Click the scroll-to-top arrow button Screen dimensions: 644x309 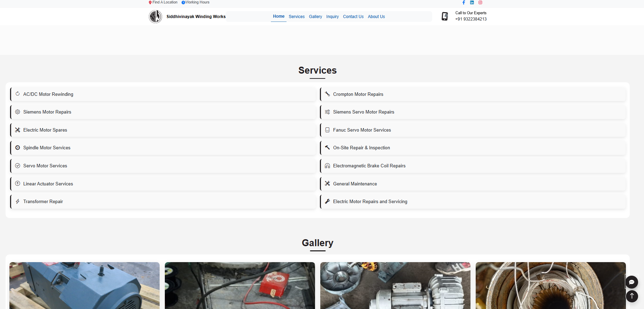pos(631,296)
